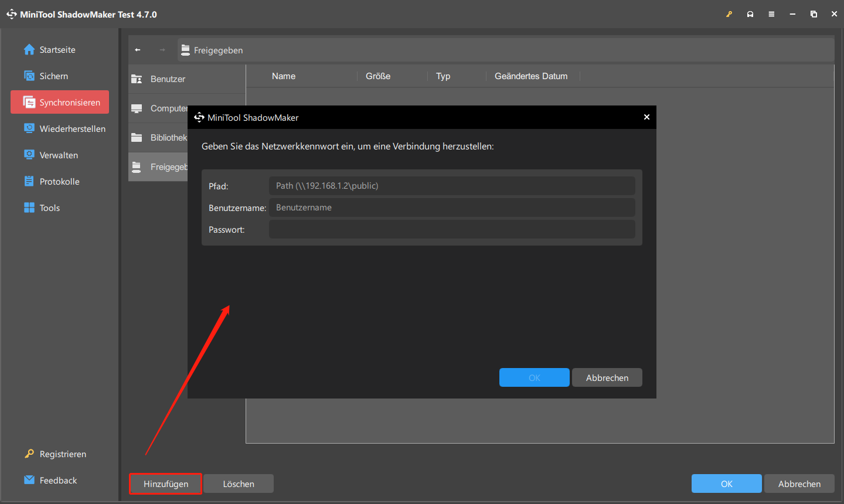Viewport: 844px width, 504px height.
Task: Click the Passwort input field
Action: coord(451,229)
